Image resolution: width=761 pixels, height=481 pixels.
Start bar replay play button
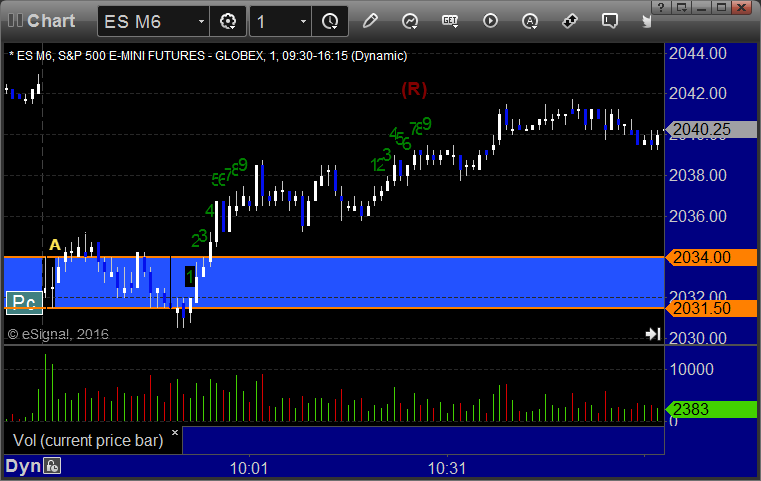point(490,21)
